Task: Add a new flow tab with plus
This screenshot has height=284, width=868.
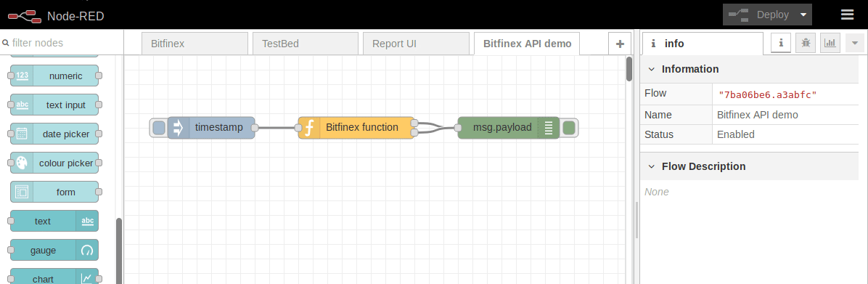Action: pyautogui.click(x=620, y=44)
